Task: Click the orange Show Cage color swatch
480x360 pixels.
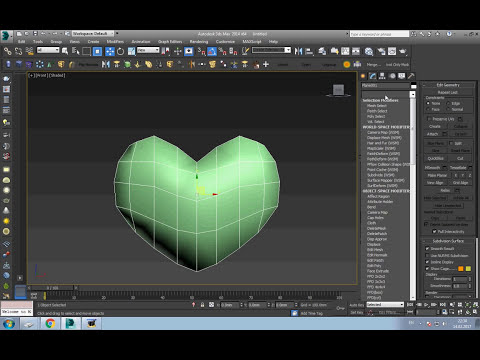Action: 461,268
